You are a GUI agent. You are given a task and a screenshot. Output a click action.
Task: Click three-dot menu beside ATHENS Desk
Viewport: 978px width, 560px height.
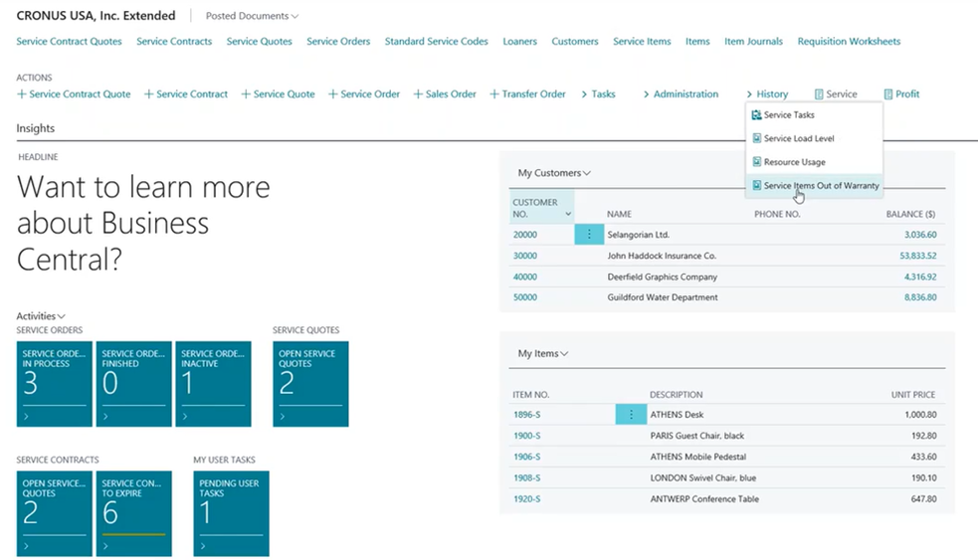[x=631, y=415]
